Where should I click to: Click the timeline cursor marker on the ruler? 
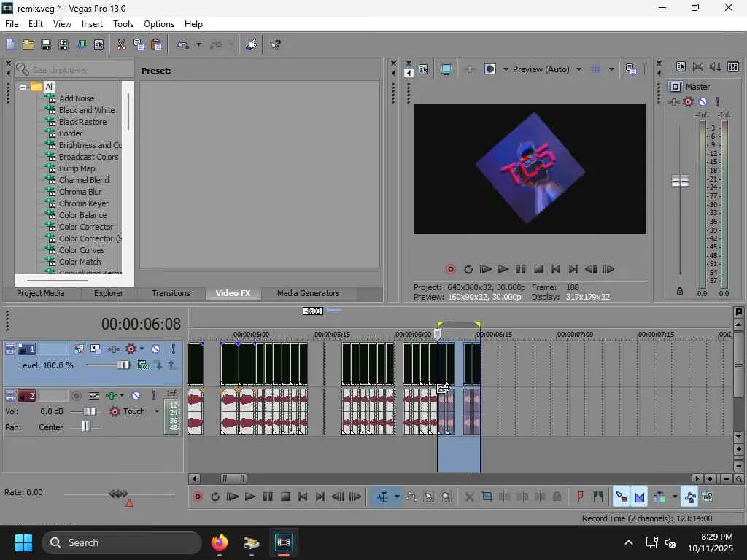tap(438, 335)
